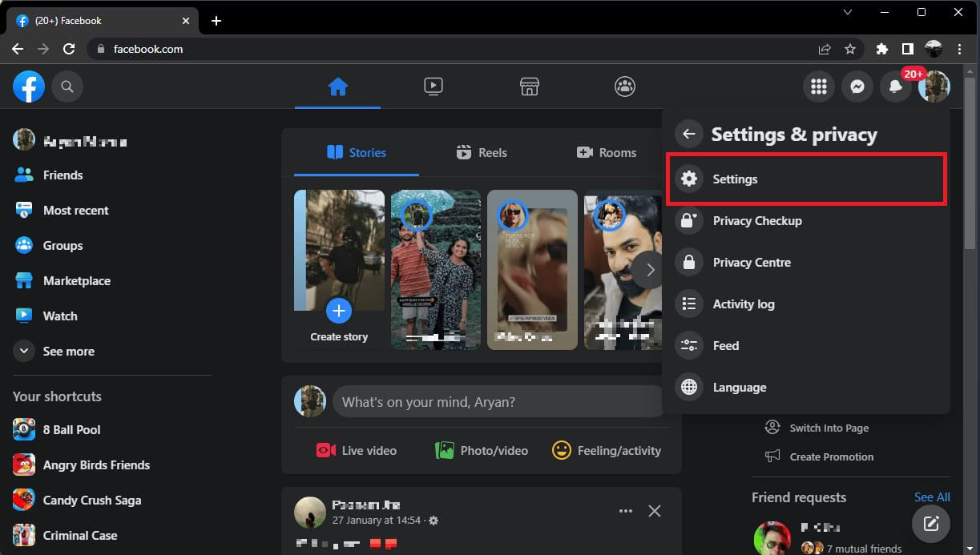The height and width of the screenshot is (555, 980).
Task: Select the Stories tab
Action: (x=357, y=153)
